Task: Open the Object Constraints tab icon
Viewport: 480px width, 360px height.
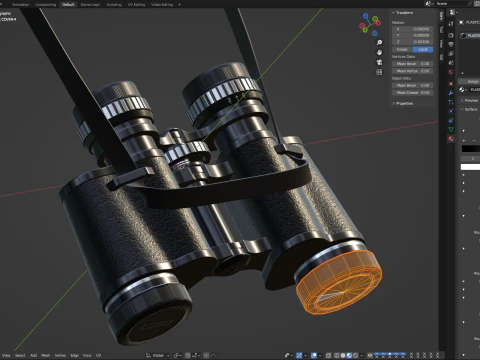Action: tap(451, 120)
